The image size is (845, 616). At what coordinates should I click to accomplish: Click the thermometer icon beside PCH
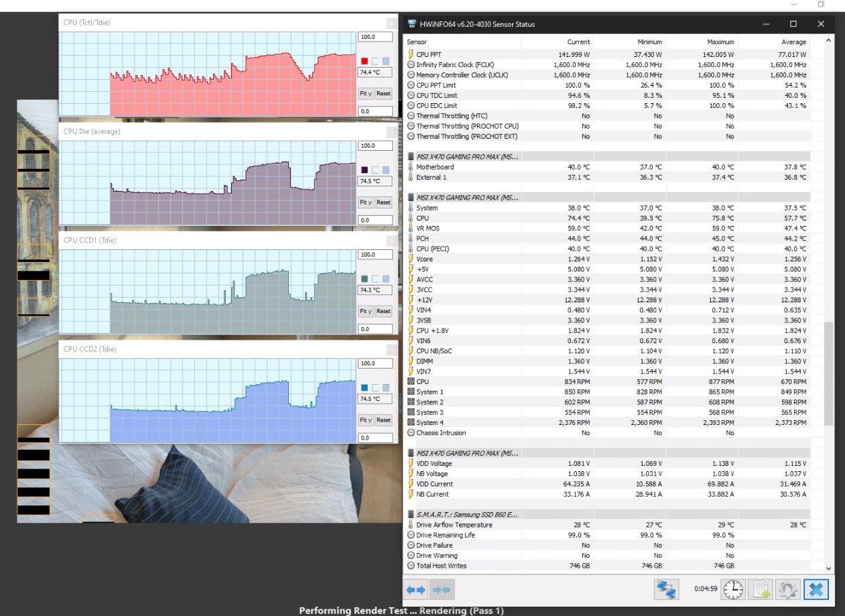[x=411, y=239]
